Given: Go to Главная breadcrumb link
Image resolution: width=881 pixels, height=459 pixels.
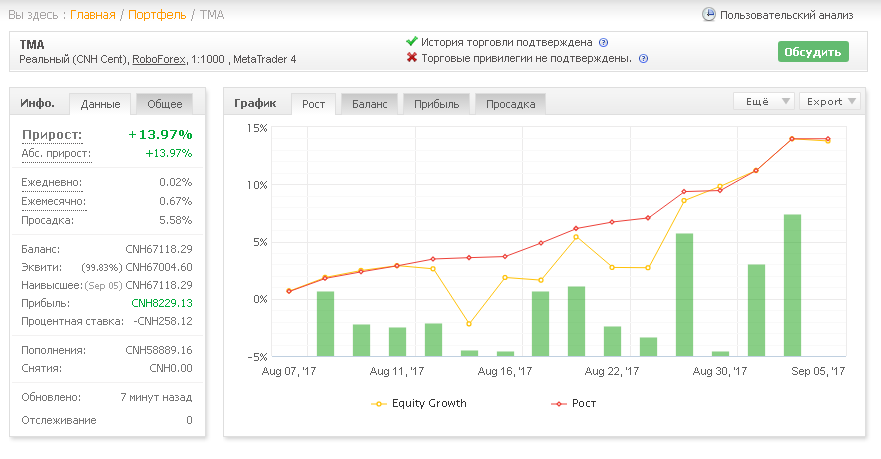Looking at the screenshot, I should coord(93,15).
